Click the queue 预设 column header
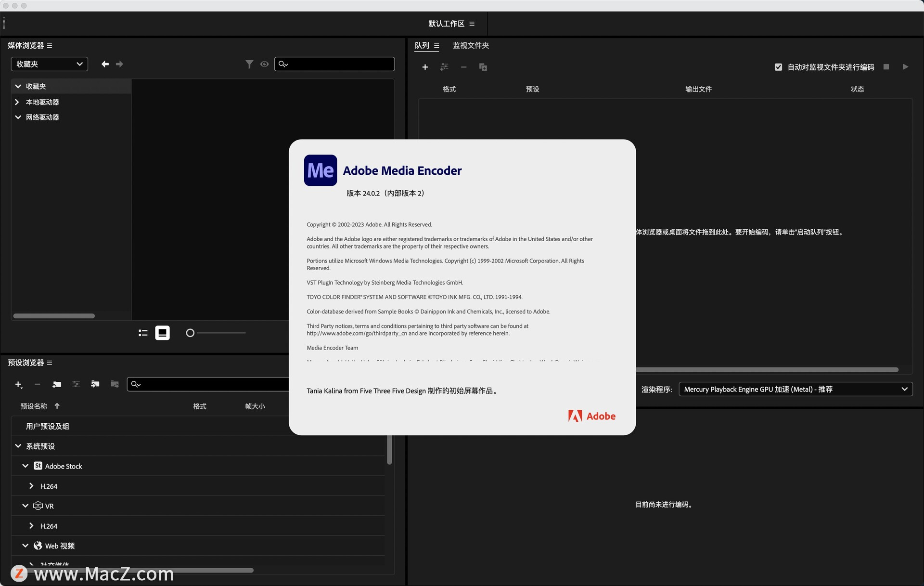Screen dimensions: 924x586 [x=532, y=89]
